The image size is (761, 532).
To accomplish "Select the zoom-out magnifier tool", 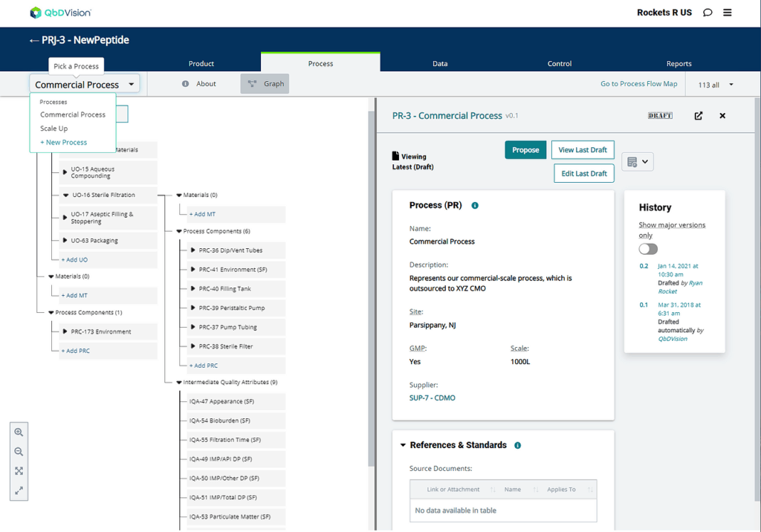I will [19, 451].
